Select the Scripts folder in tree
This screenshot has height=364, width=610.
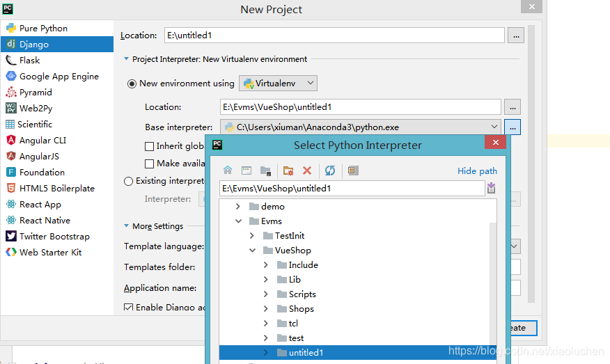(302, 294)
